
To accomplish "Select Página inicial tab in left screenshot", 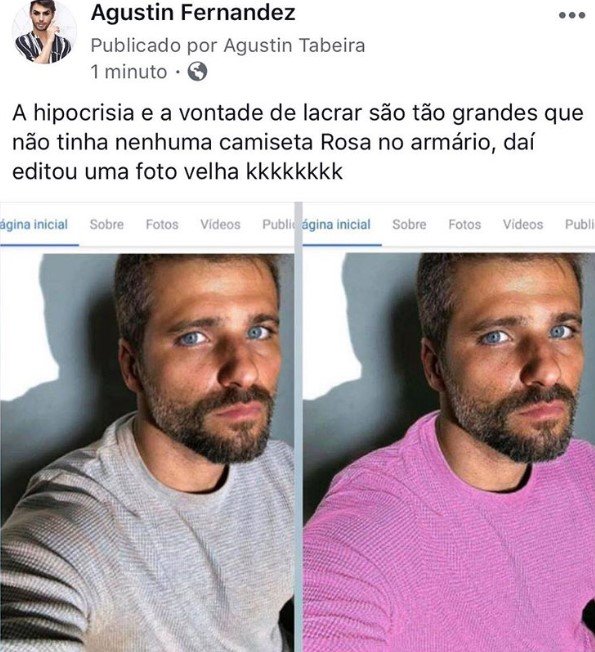I will pyautogui.click(x=34, y=225).
